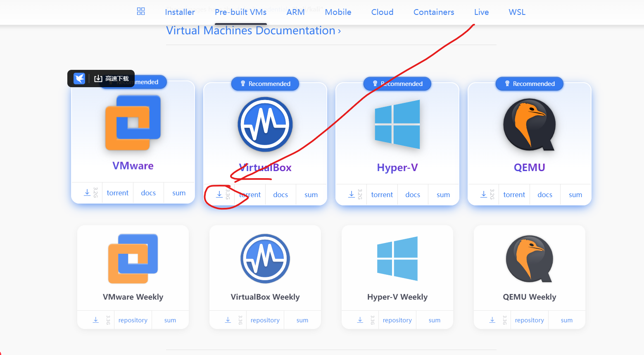This screenshot has width=644, height=355.
Task: Click the VMware Weekly title text
Action: point(133,297)
